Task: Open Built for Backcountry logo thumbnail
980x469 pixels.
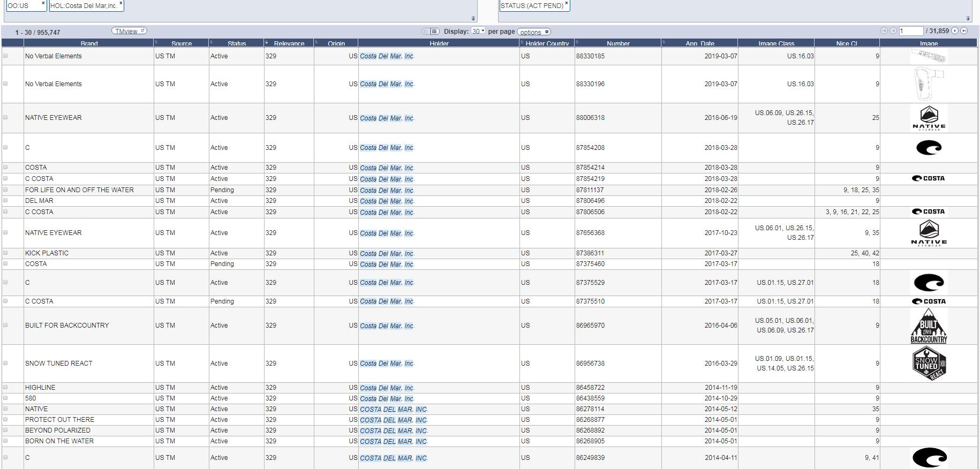Action: click(x=929, y=326)
